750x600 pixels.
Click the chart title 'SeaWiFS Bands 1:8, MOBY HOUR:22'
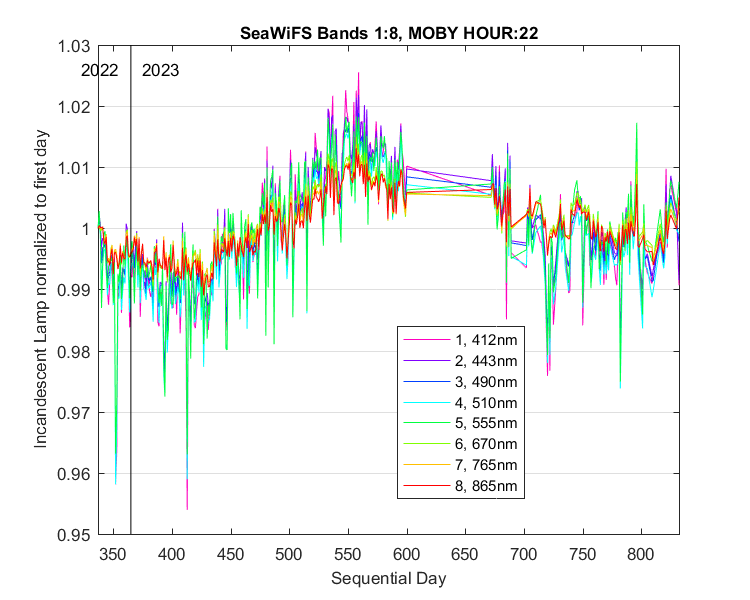389,33
